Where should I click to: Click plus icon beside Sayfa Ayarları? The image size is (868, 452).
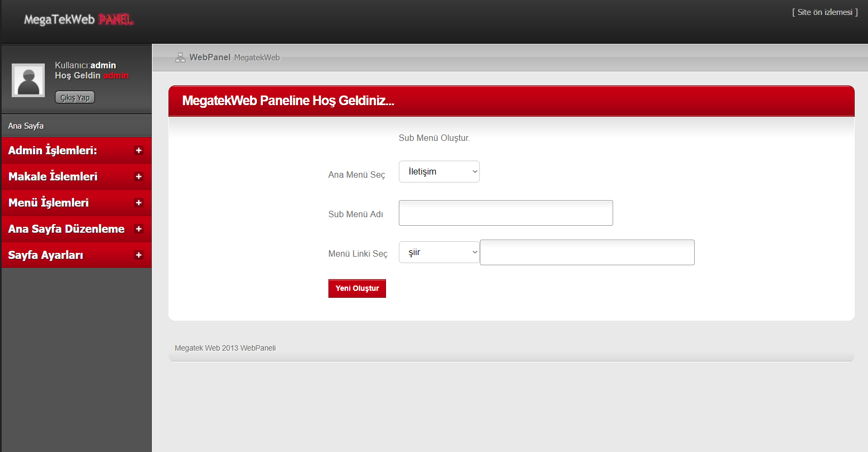click(139, 255)
